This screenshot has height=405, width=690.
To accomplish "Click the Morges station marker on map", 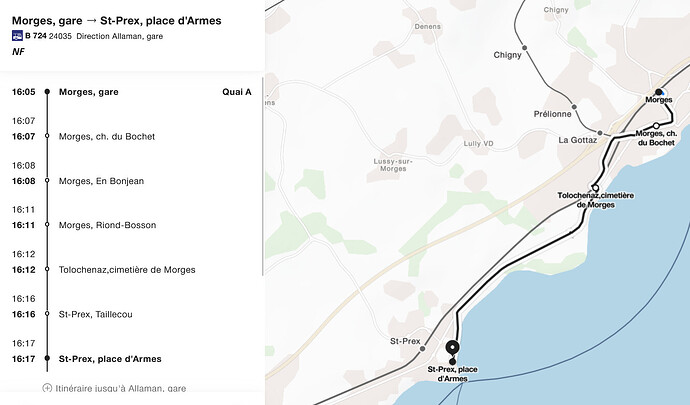I will (659, 92).
